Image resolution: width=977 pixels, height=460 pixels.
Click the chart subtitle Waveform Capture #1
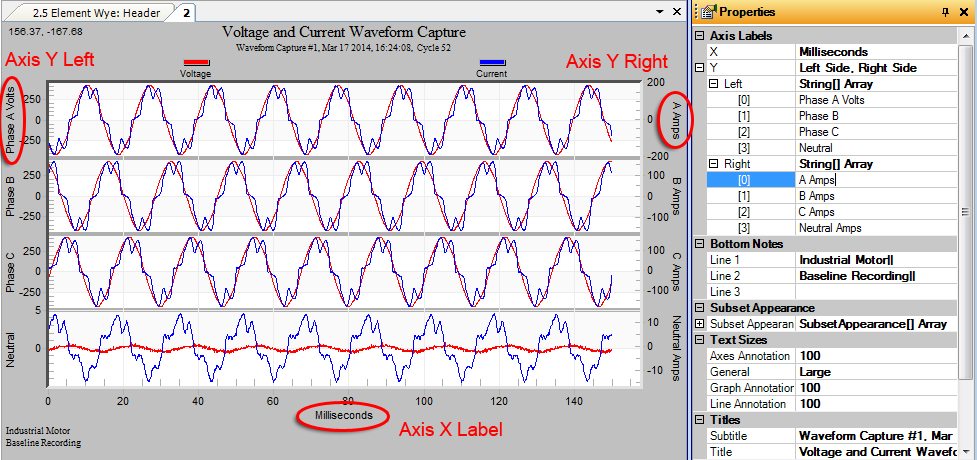343,47
